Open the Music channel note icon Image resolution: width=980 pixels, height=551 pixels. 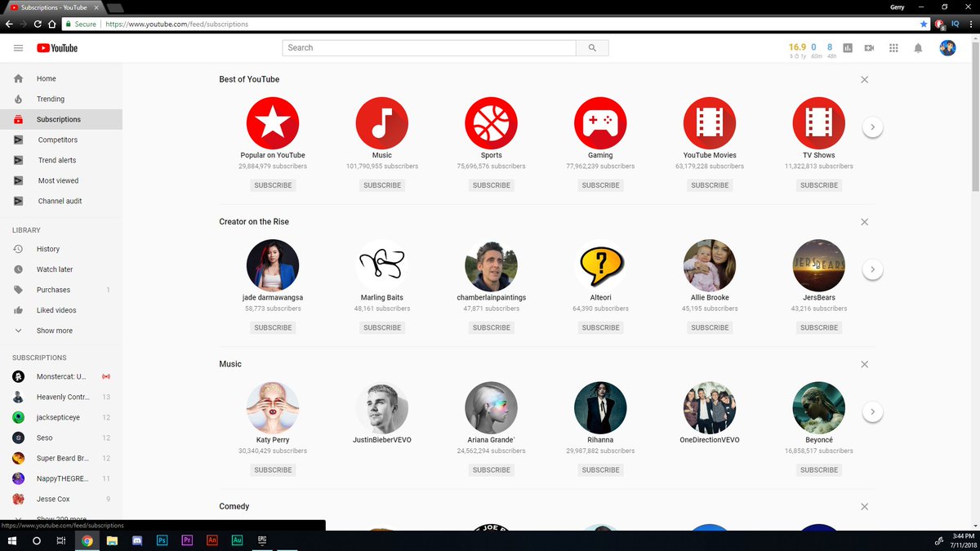tap(382, 123)
